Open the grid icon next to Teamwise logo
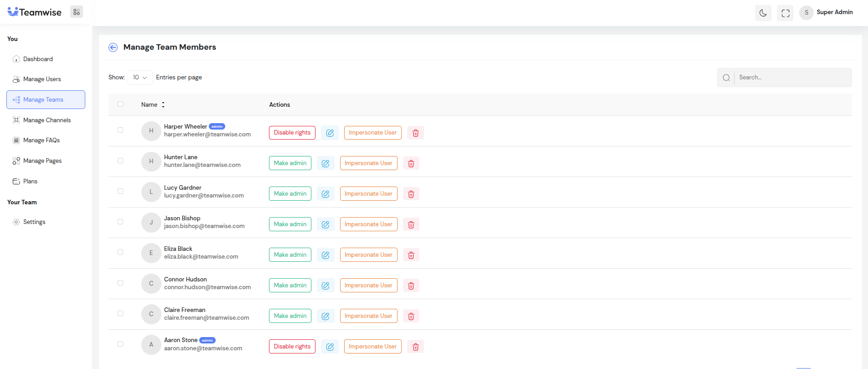Viewport: 868px width, 369px height. coord(77,12)
